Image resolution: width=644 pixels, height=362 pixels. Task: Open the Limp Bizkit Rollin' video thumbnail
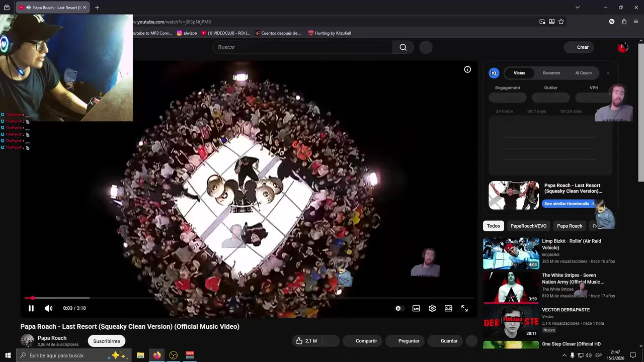point(511,253)
